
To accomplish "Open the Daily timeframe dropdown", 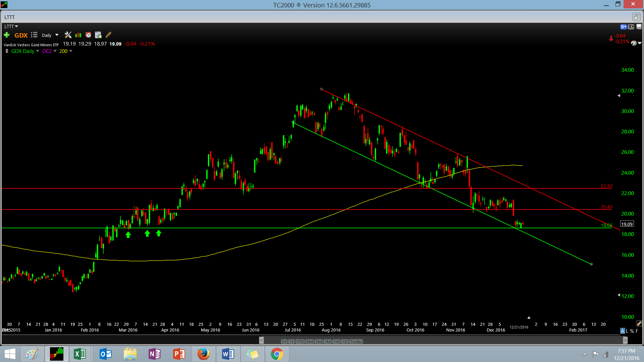I will coord(57,35).
